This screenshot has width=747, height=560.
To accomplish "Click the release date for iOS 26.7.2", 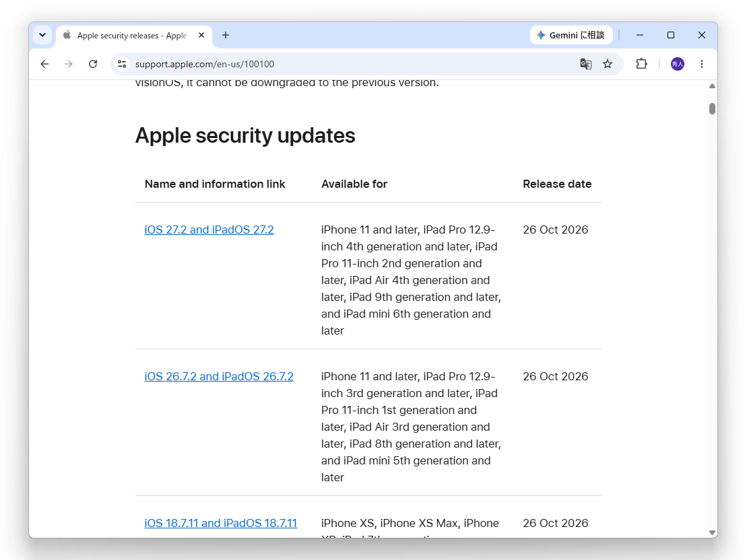I will coord(556,376).
